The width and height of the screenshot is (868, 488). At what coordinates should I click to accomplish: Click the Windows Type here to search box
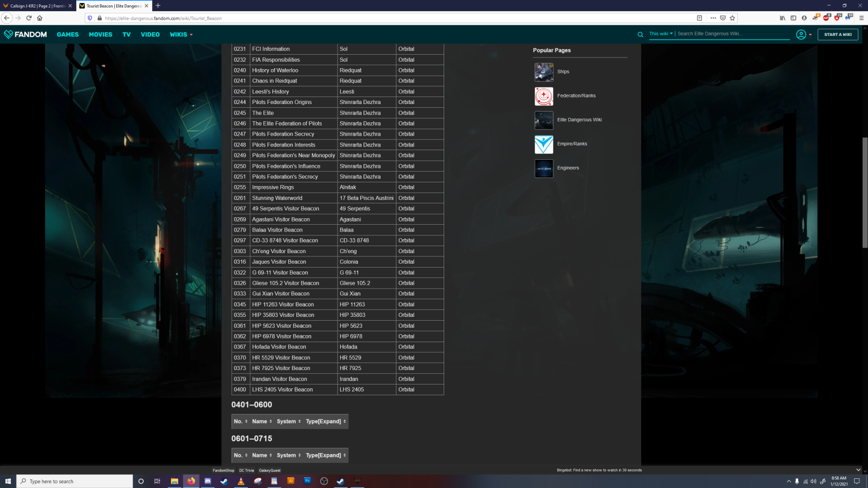point(75,481)
